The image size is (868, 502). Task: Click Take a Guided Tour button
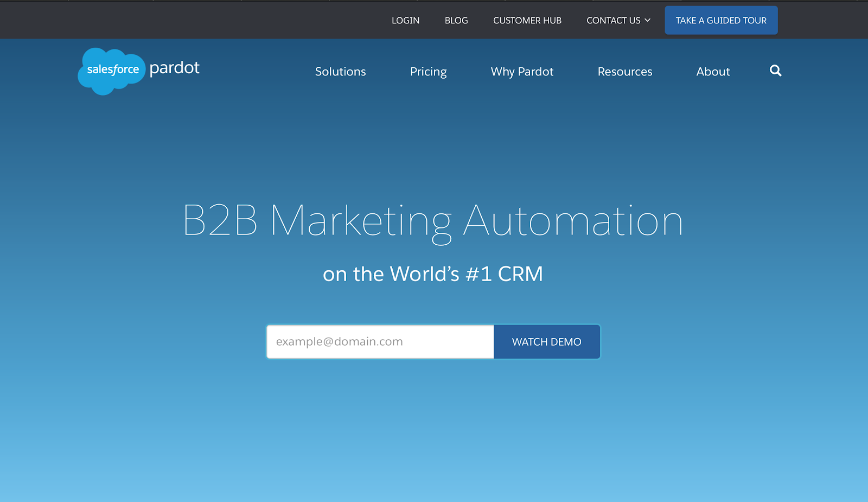[x=721, y=20]
